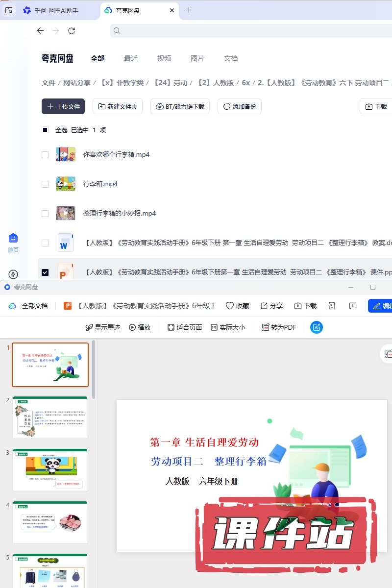Click the 分享 share icon

(x=271, y=306)
